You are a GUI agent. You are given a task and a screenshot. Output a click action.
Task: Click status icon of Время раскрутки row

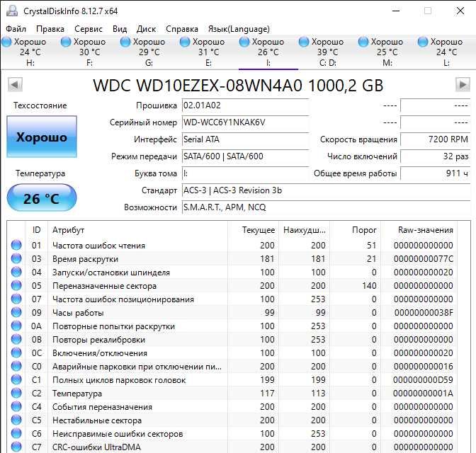coord(16,258)
